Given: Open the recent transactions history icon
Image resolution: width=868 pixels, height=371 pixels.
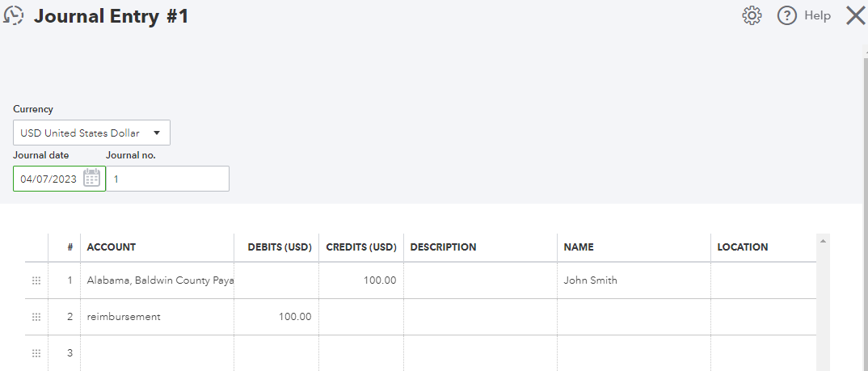Looking at the screenshot, I should tap(14, 16).
